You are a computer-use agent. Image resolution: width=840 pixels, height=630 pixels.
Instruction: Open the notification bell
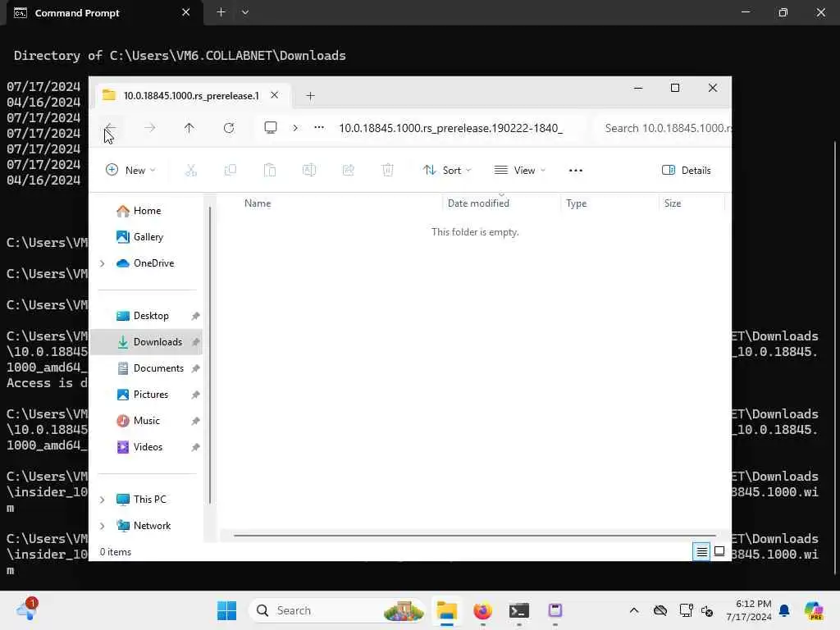click(784, 610)
